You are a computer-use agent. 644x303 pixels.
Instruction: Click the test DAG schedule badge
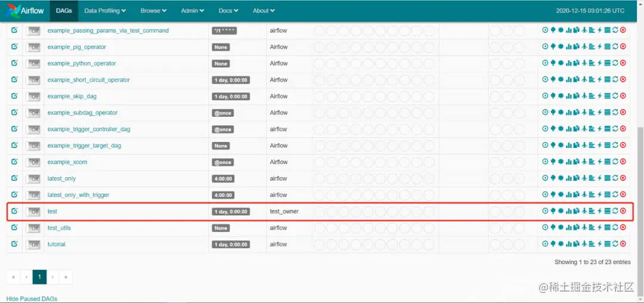pyautogui.click(x=231, y=211)
